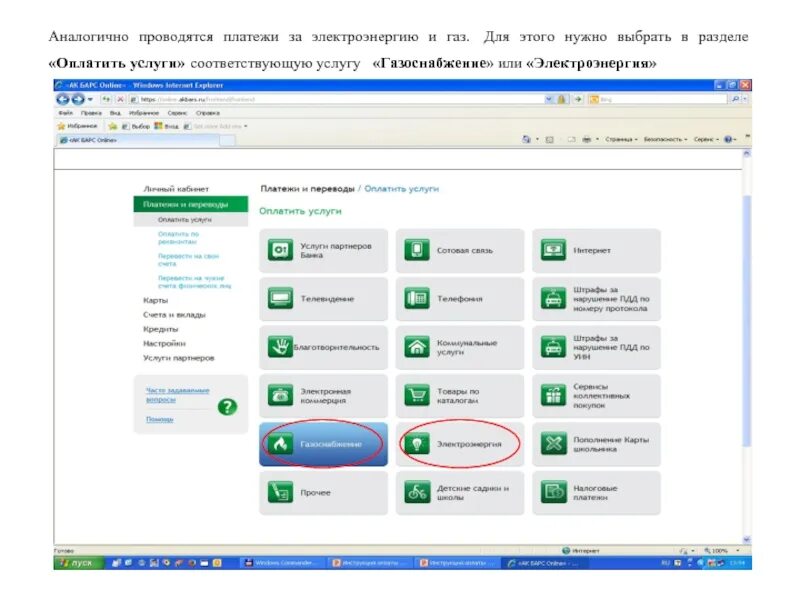Select the АК БАРС Online browser tab
The image size is (800, 600).
(x=138, y=140)
